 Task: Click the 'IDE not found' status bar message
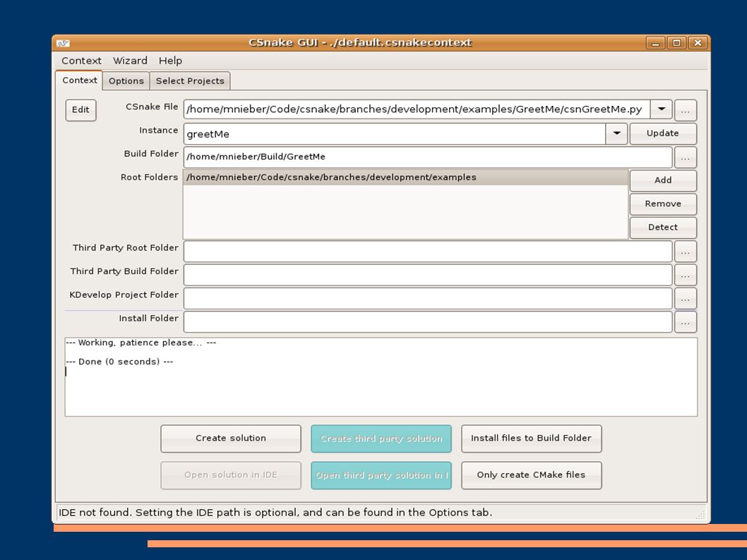(275, 513)
